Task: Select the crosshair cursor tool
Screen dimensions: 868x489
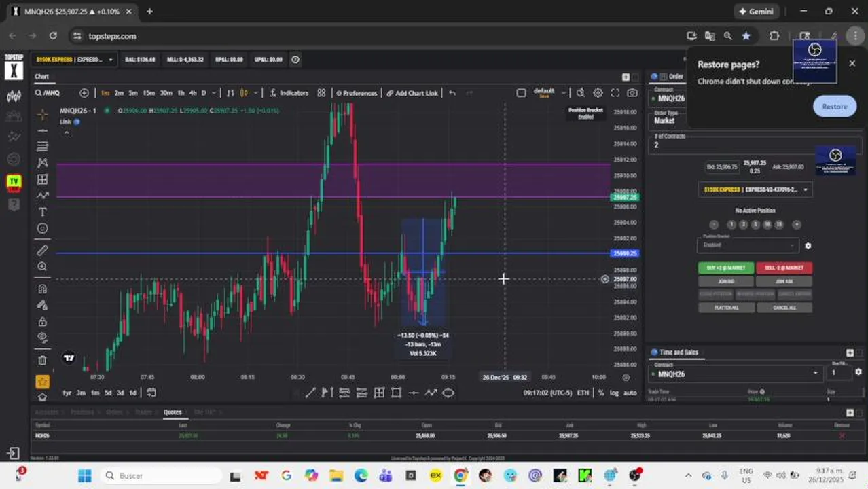Action: (x=42, y=113)
